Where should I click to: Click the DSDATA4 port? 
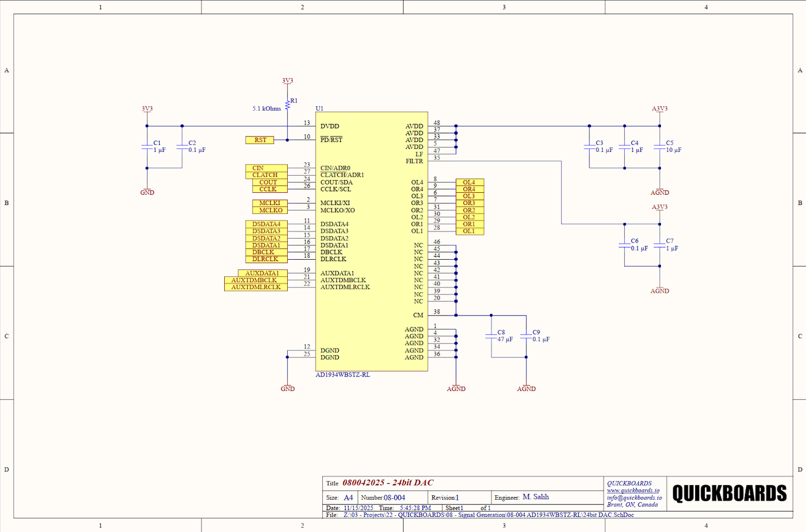coord(266,224)
